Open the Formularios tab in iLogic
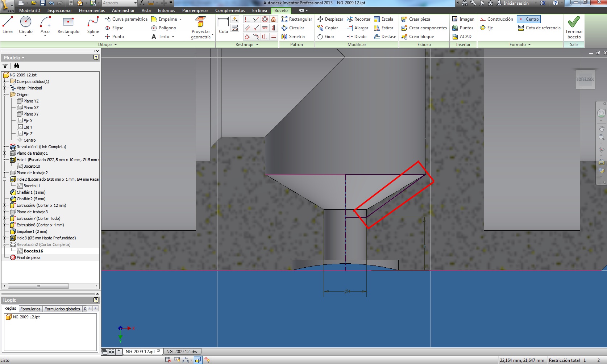The image size is (607, 364). click(x=30, y=309)
